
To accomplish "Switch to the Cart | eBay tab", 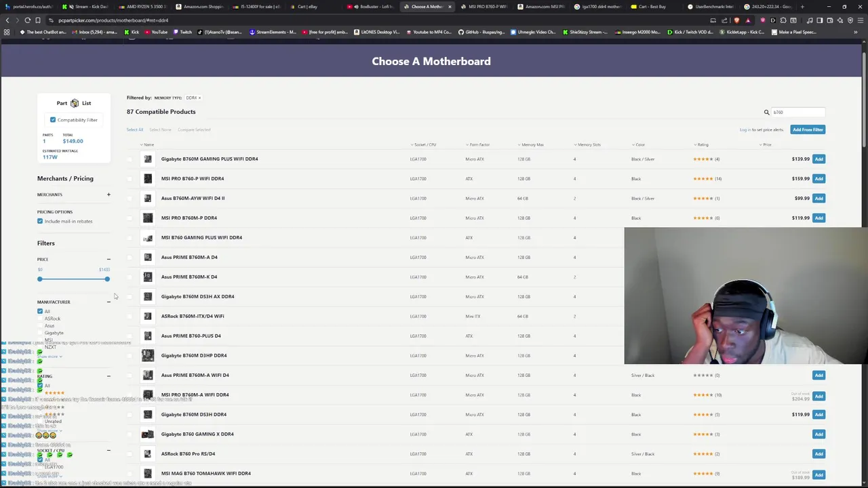I will pyautogui.click(x=307, y=7).
